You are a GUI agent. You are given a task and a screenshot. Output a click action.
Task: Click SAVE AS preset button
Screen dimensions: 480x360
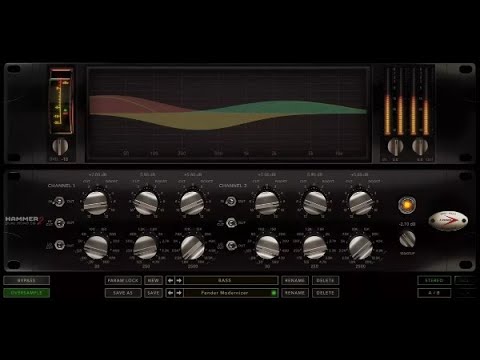(123, 293)
